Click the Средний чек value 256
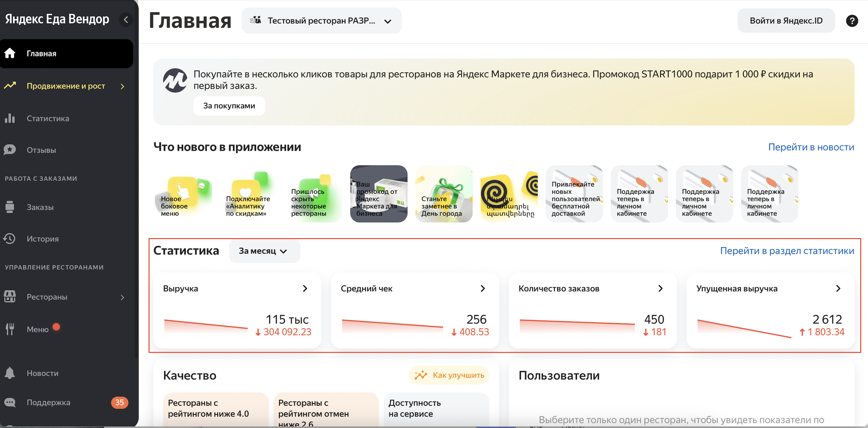The image size is (868, 428). point(476,319)
